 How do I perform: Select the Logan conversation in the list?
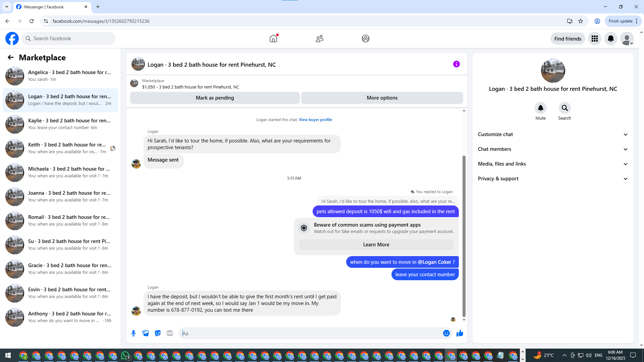click(x=60, y=100)
